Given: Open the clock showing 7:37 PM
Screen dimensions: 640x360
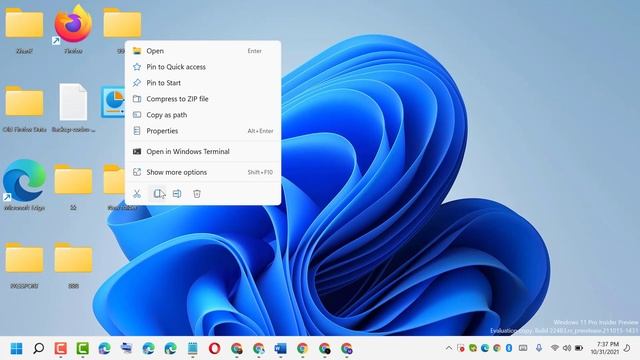Looking at the screenshot, I should tap(605, 348).
